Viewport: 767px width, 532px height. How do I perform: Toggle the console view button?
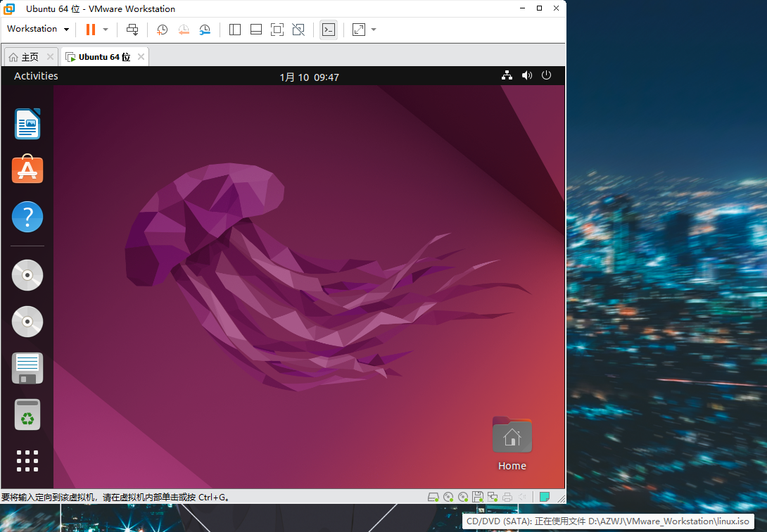pyautogui.click(x=328, y=30)
